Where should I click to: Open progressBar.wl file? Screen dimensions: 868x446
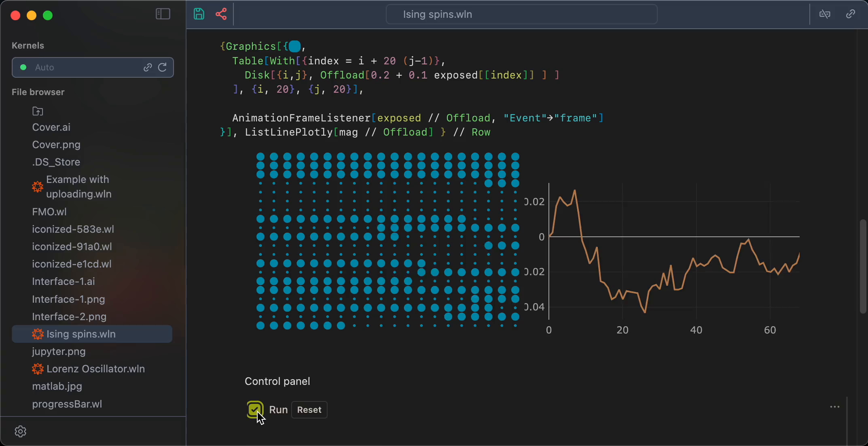pyautogui.click(x=67, y=404)
